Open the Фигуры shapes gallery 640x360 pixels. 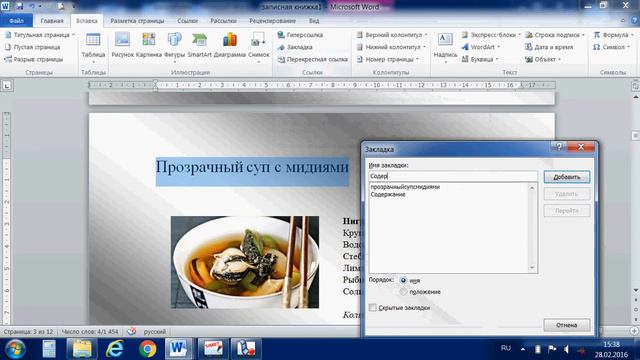pos(175,46)
